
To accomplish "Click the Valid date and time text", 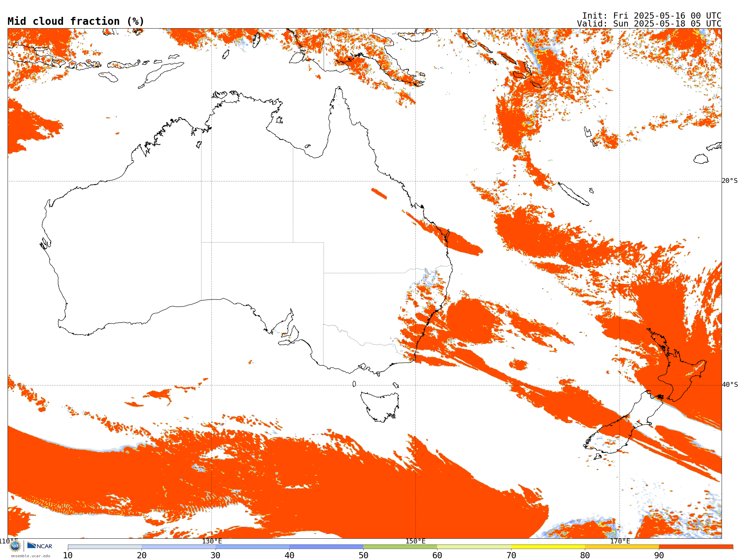I will [649, 24].
